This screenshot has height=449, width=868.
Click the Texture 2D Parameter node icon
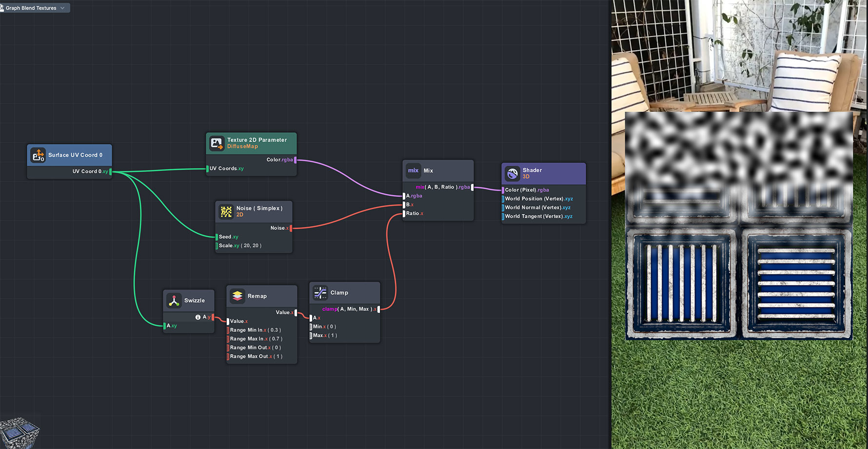point(217,143)
